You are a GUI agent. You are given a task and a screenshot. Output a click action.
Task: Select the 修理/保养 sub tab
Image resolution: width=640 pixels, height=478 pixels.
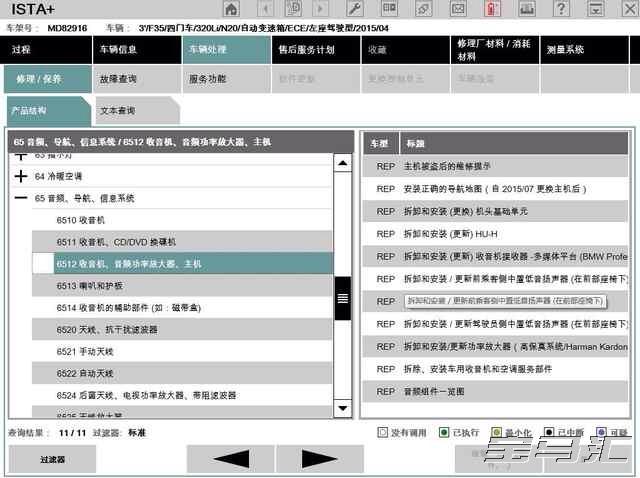coord(48,79)
